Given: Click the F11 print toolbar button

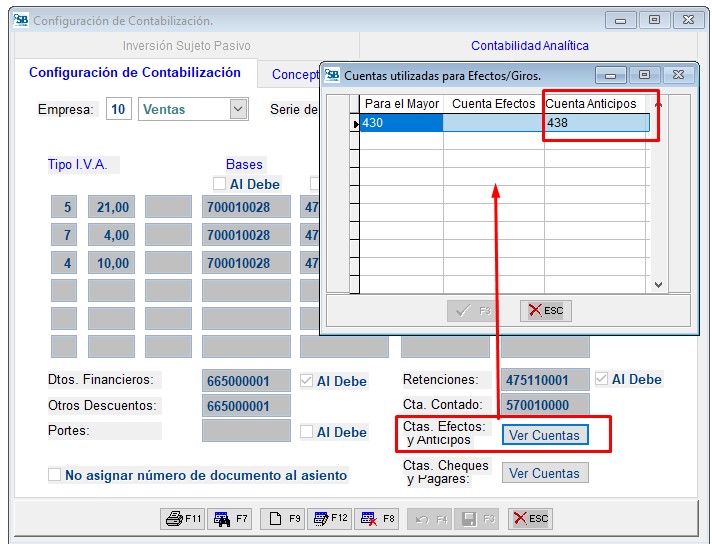Looking at the screenshot, I should coord(183,519).
